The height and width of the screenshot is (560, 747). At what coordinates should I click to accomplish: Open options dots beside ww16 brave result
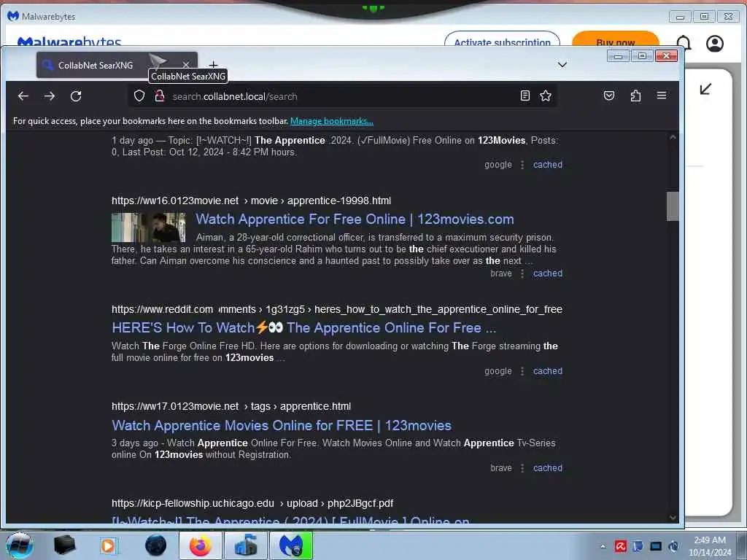click(x=522, y=273)
